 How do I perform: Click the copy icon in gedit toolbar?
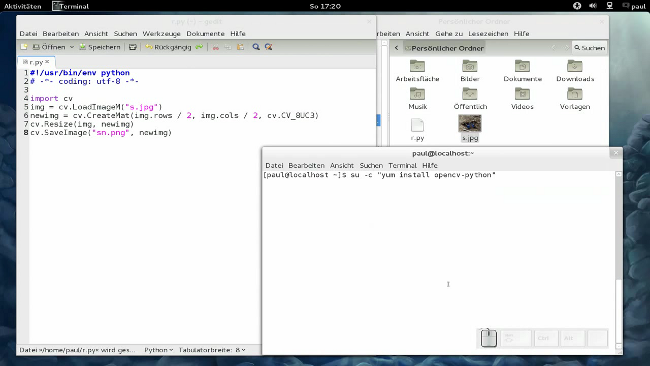[x=228, y=47]
